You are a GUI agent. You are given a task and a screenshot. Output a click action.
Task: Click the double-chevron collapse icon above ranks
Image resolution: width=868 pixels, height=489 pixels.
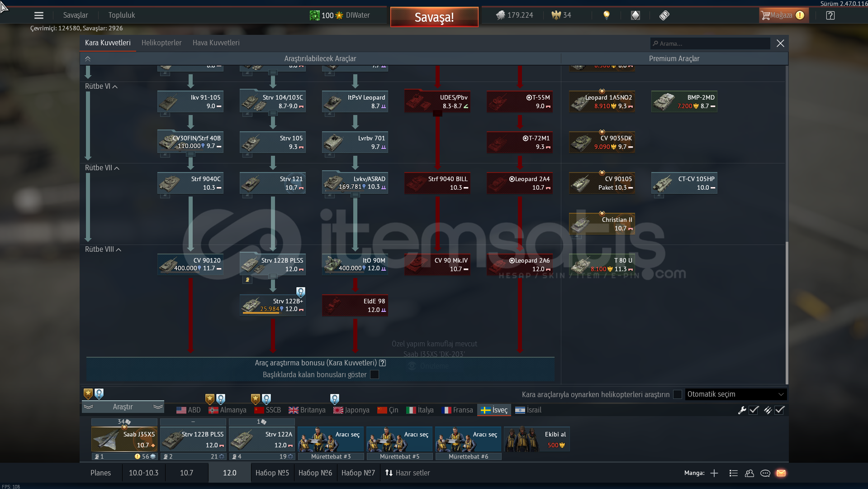point(88,59)
